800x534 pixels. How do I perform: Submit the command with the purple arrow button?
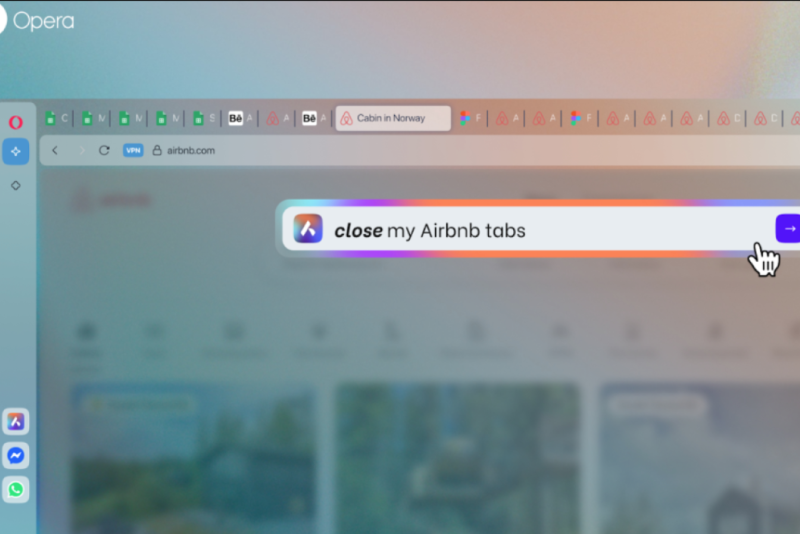pos(789,229)
